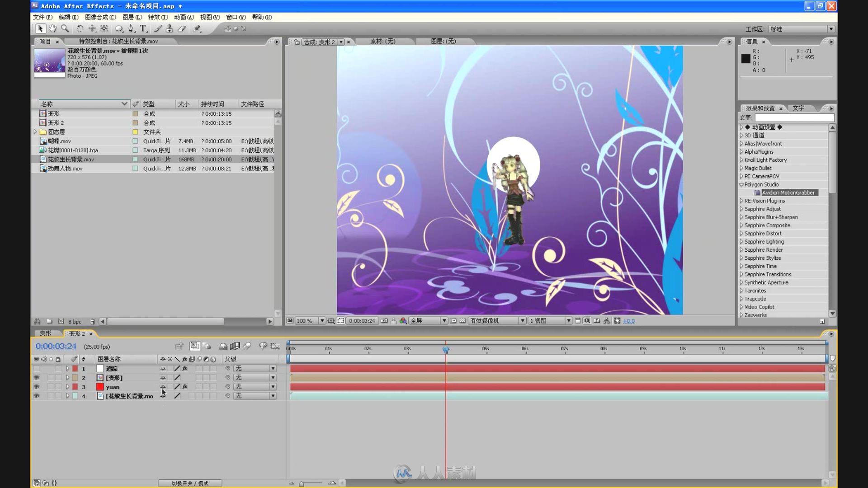This screenshot has width=868, height=488.
Task: Show the 追踪 layer video
Action: tap(36, 369)
